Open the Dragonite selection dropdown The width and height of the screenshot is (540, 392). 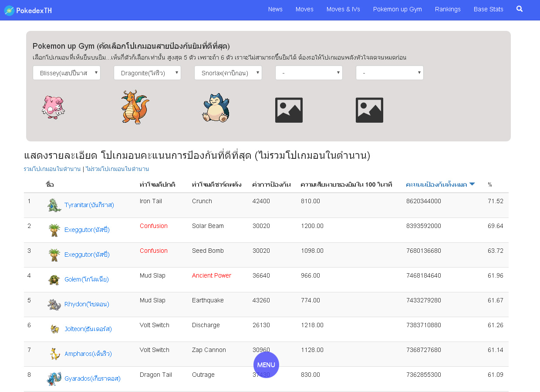(147, 73)
